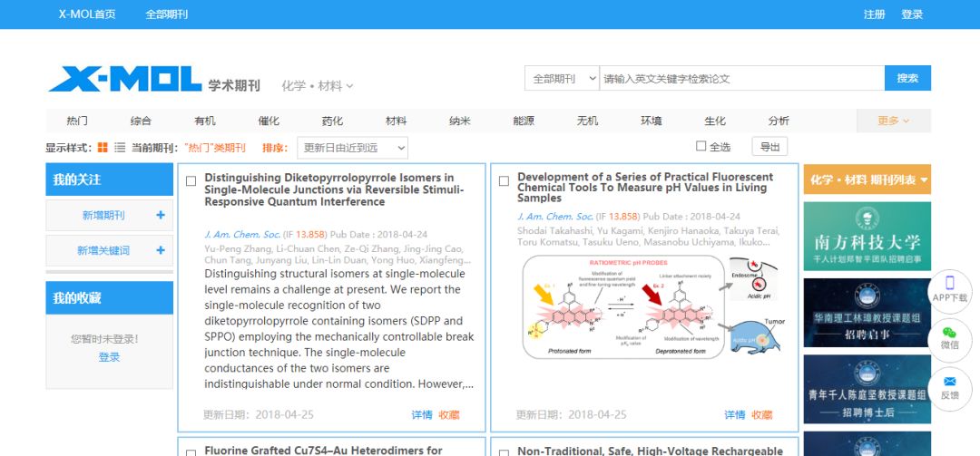Viewport: 980px width, 456px height.
Task: Open the 全部期刊 search scope dropdown
Action: pos(562,79)
